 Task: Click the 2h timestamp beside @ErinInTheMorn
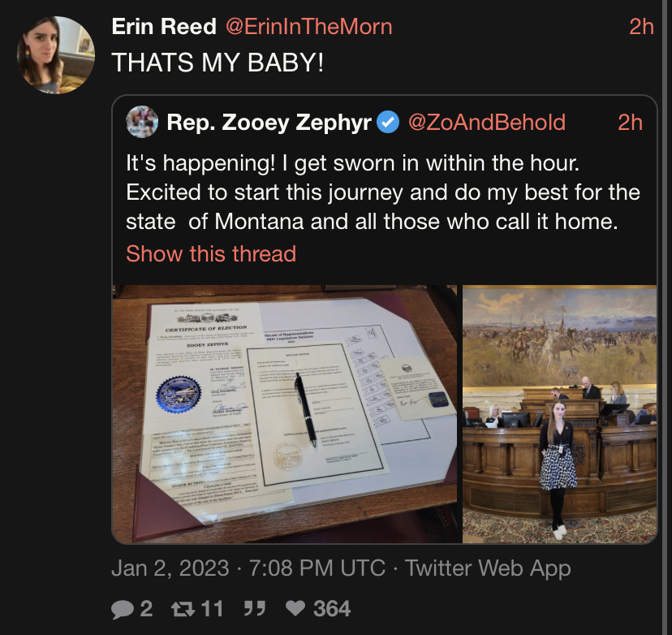tap(641, 27)
